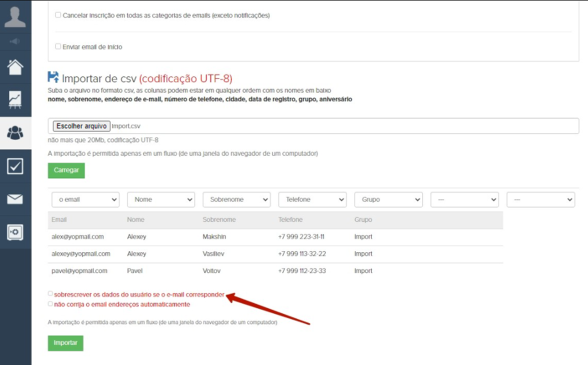Open the envelope messages icon

point(15,199)
